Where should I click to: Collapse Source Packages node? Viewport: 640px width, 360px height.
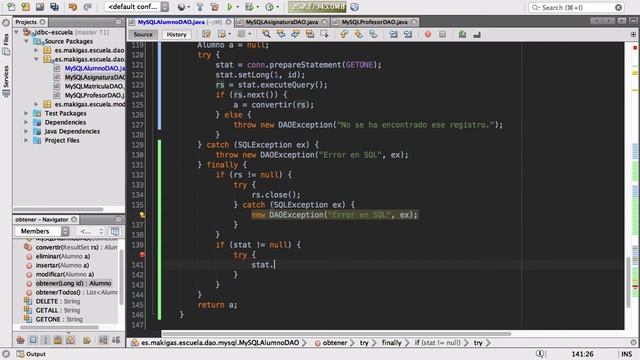26,41
